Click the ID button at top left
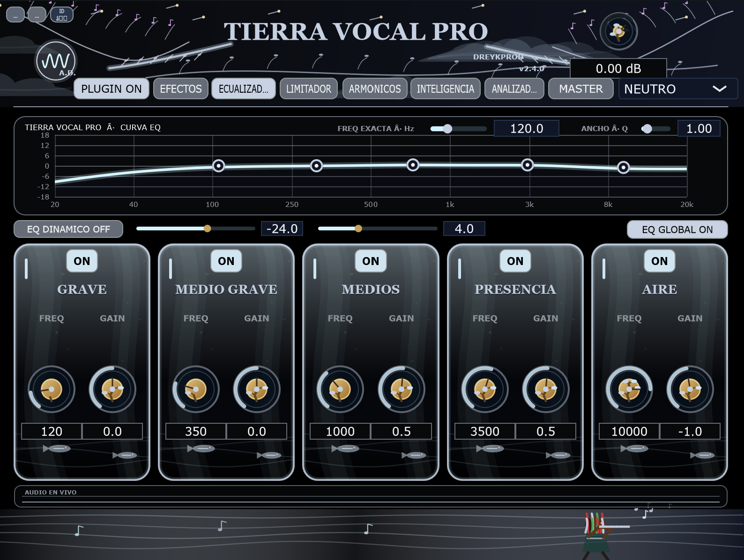 61,15
